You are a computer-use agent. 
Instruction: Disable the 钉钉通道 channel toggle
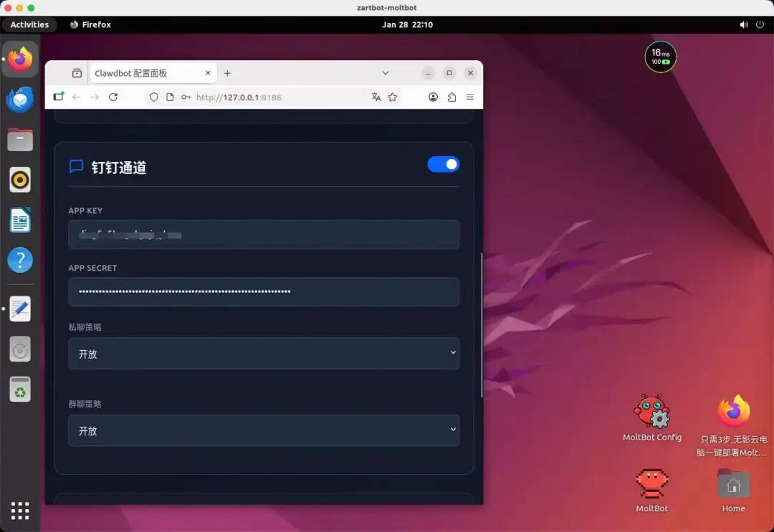(444, 164)
